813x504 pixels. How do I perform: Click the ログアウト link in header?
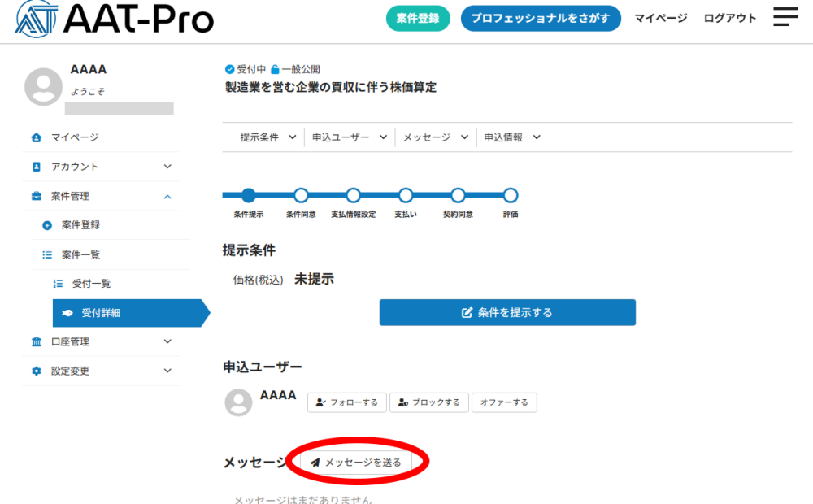coord(729,18)
